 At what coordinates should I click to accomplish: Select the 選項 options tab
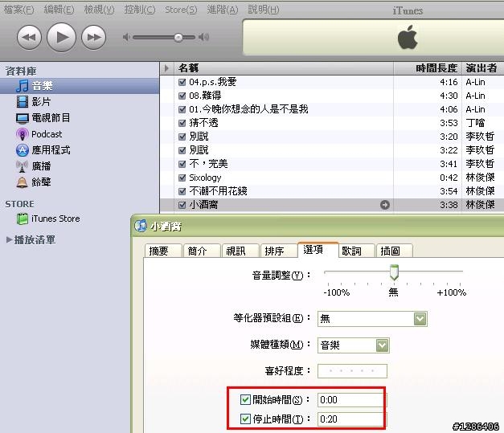pyautogui.click(x=318, y=250)
